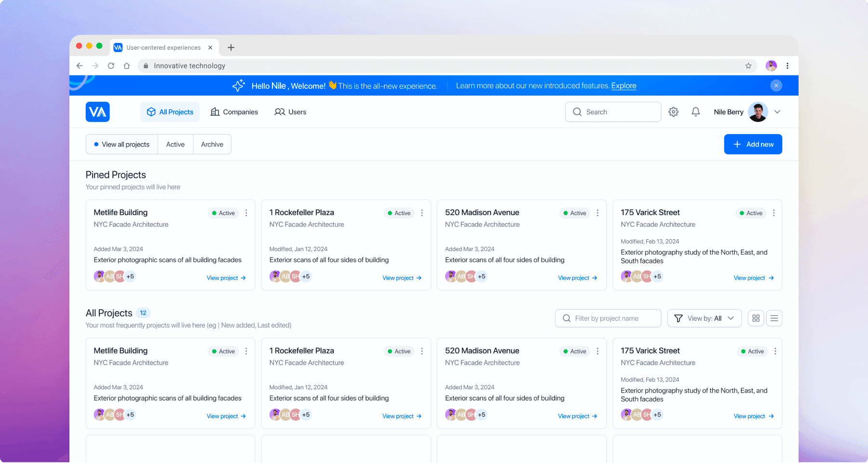
Task: Select View all projects filter tab
Action: click(x=122, y=144)
